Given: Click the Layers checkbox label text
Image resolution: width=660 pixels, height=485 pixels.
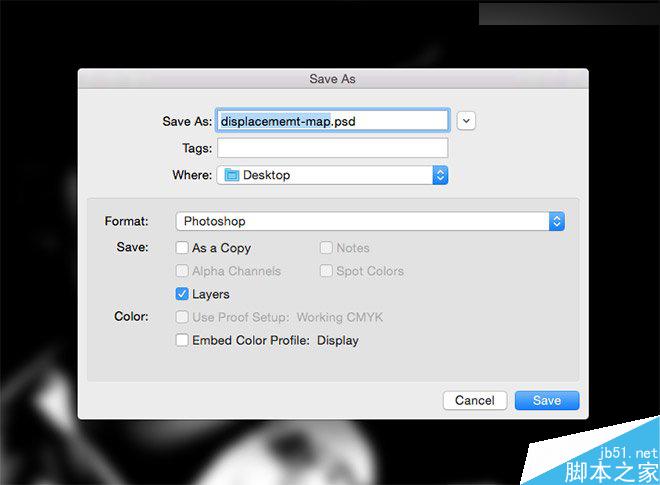Looking at the screenshot, I should [210, 294].
